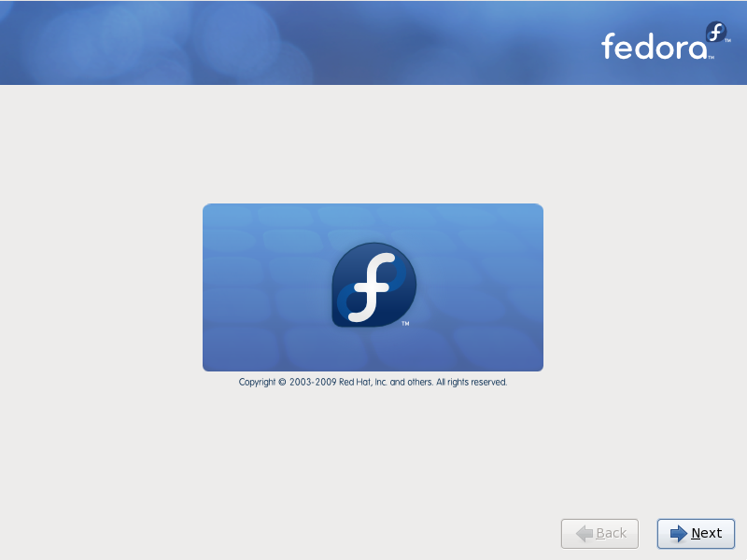This screenshot has width=747, height=560.
Task: Click the copyright symbol in the footer text
Action: tap(282, 382)
